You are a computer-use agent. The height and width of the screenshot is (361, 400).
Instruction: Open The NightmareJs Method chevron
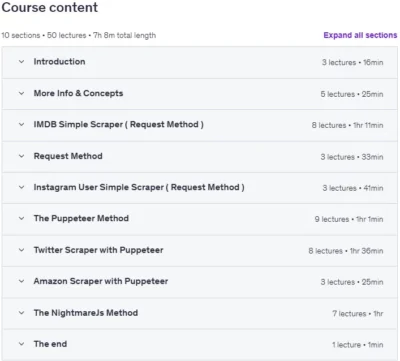21,313
